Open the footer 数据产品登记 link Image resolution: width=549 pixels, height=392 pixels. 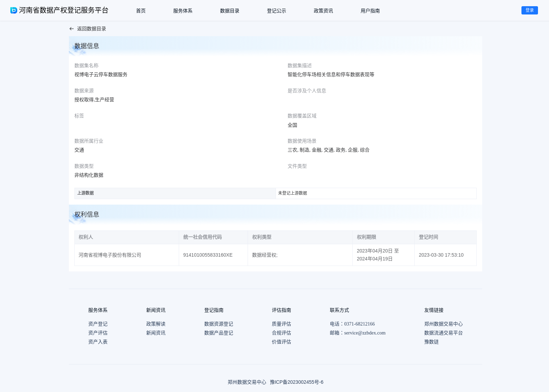click(x=219, y=333)
